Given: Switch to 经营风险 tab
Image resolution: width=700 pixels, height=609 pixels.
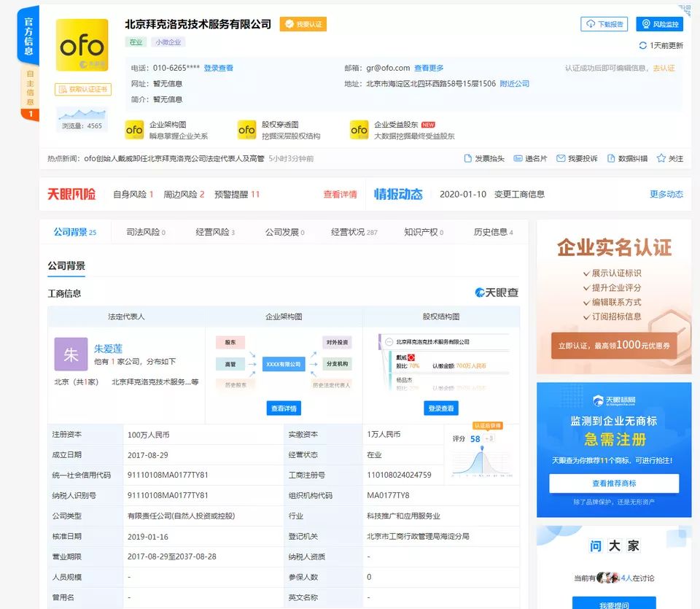Looking at the screenshot, I should (215, 232).
